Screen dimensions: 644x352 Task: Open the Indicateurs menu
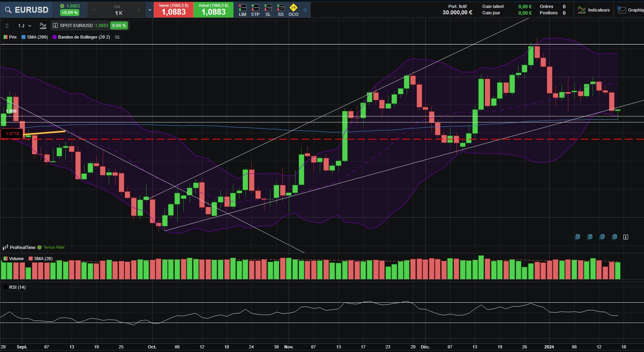pyautogui.click(x=594, y=10)
